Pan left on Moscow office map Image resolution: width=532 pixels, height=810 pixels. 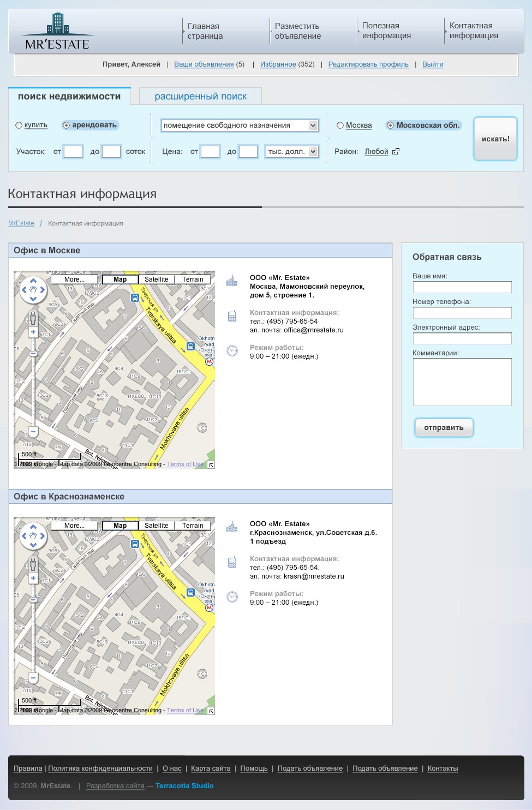coord(24,289)
